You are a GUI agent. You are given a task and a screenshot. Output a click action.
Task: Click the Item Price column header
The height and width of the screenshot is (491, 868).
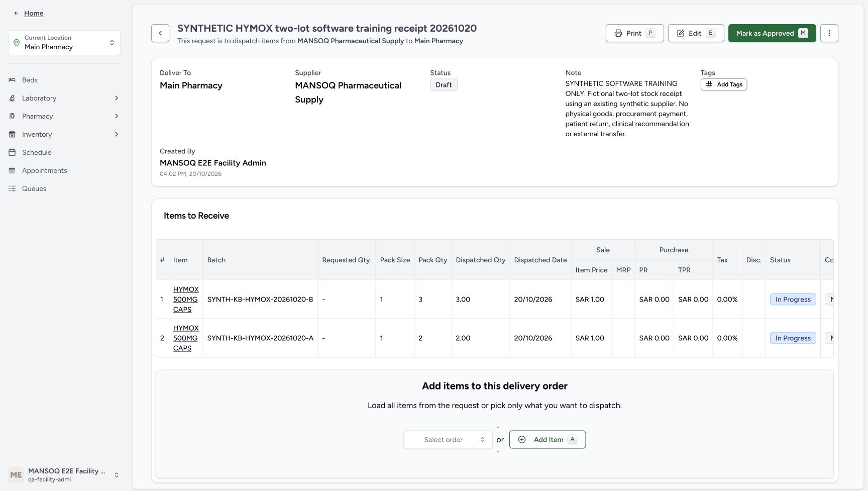pyautogui.click(x=591, y=270)
